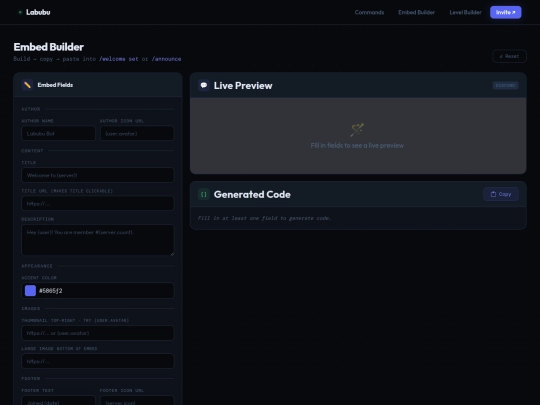Click the speech bubble icon beside Live Preview
Screen dimensions: 540x405
click(x=204, y=85)
